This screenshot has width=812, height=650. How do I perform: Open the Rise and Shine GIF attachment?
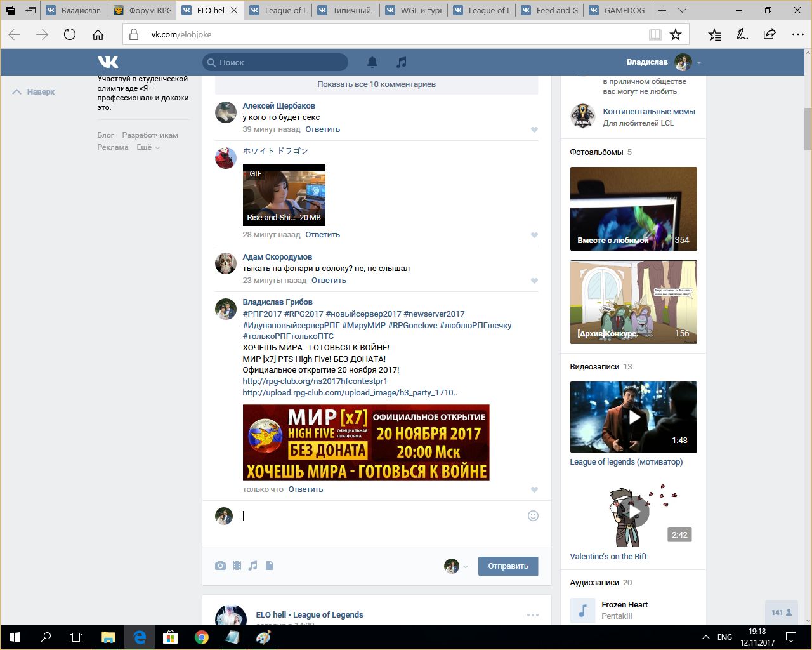[284, 195]
